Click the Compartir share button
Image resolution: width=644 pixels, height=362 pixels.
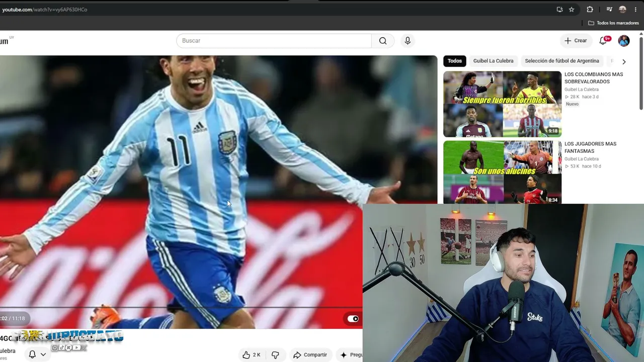(x=310, y=355)
